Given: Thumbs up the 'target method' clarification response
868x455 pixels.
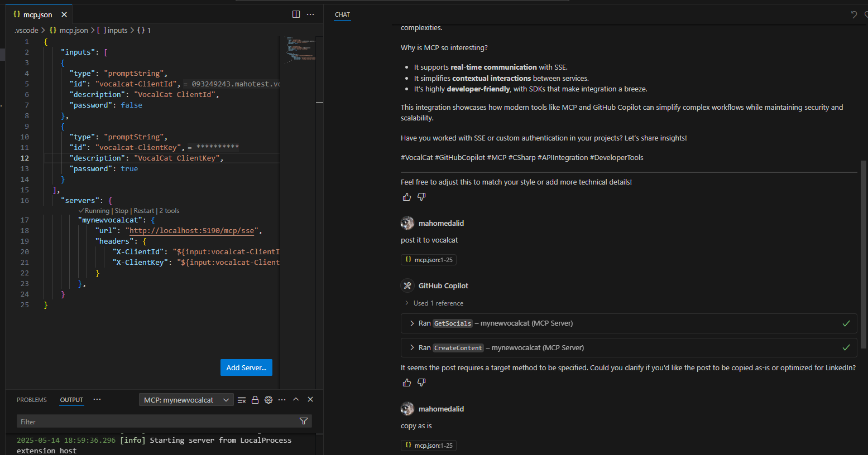Looking at the screenshot, I should point(407,383).
